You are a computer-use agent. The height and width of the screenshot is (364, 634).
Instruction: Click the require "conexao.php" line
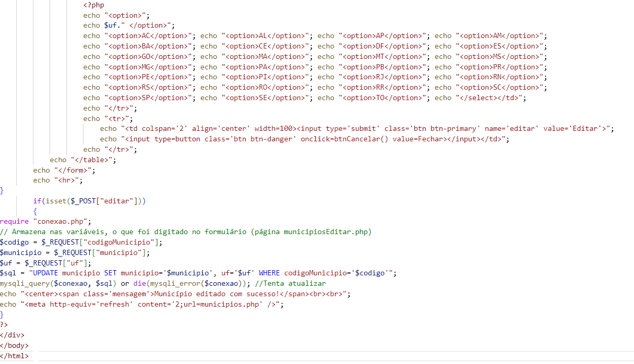point(45,222)
